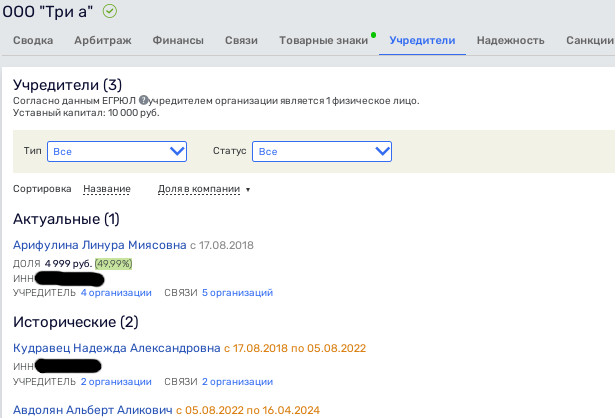Open the Связи tab
Image resolution: width=615 pixels, height=418 pixels.
[x=241, y=40]
